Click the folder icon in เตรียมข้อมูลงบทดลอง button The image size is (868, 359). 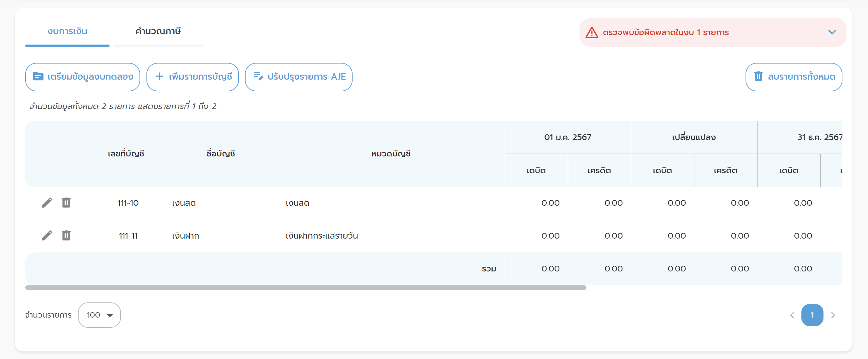pos(38,76)
